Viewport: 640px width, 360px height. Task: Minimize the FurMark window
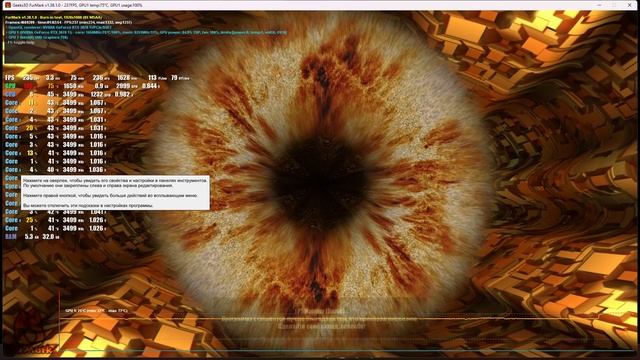click(599, 5)
